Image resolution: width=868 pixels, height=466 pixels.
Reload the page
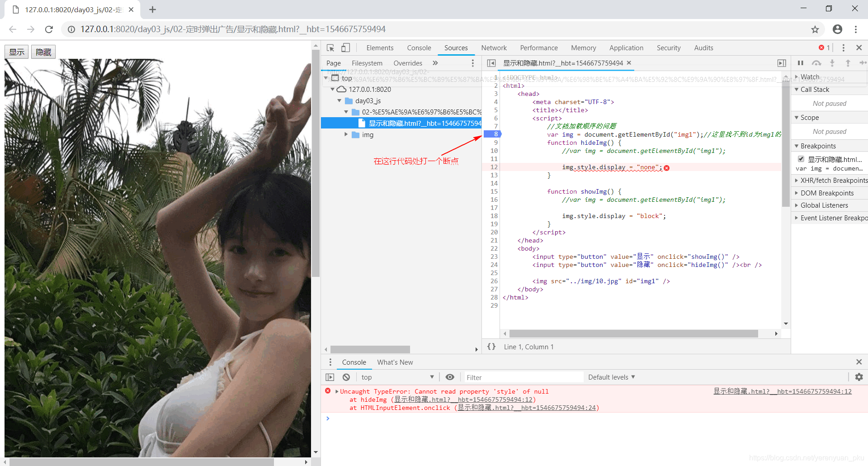coord(49,29)
